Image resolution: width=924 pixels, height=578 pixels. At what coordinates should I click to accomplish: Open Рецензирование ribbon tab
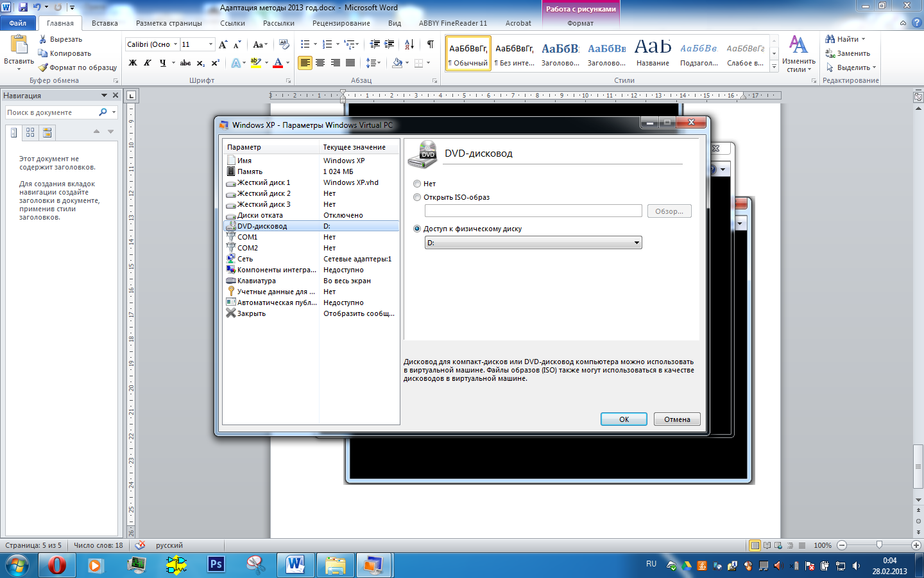[341, 23]
